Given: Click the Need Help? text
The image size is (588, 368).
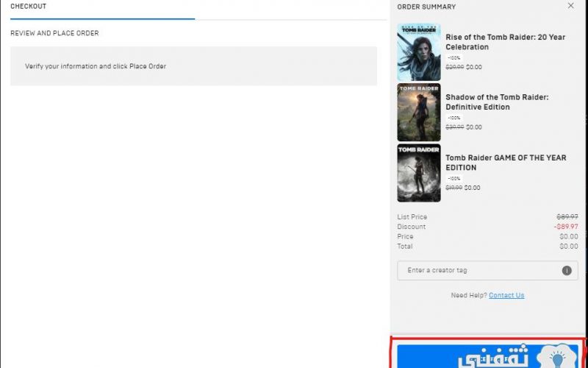Looking at the screenshot, I should 469,295.
